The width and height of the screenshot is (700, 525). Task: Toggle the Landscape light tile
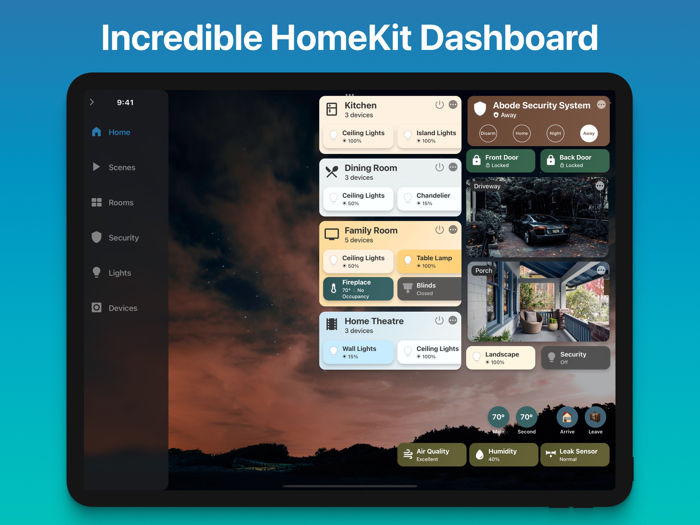501,358
